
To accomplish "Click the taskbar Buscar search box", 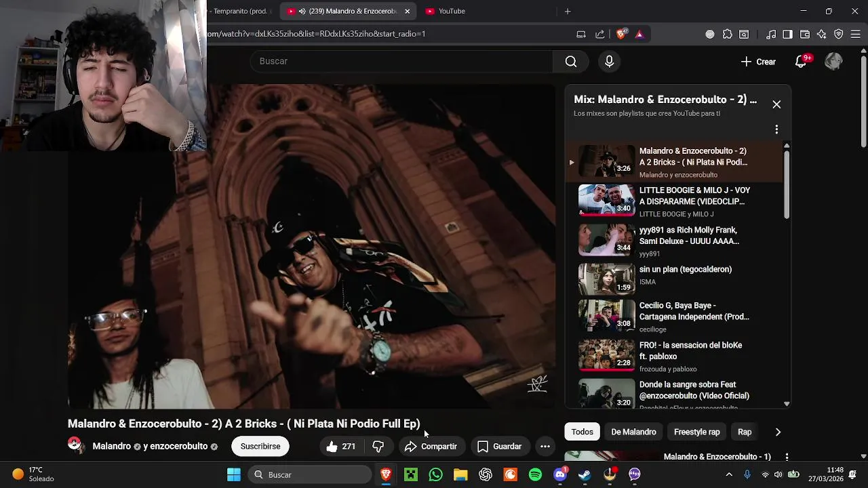I will (x=310, y=475).
